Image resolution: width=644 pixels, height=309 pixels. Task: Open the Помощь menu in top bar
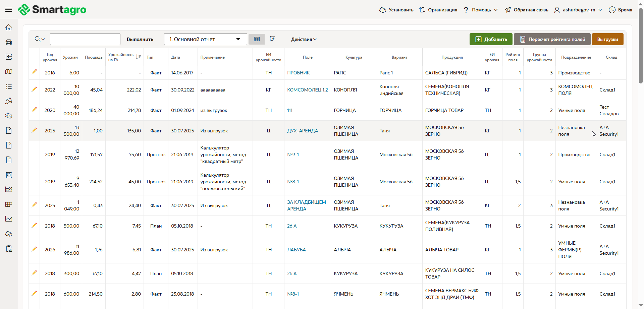tap(481, 10)
